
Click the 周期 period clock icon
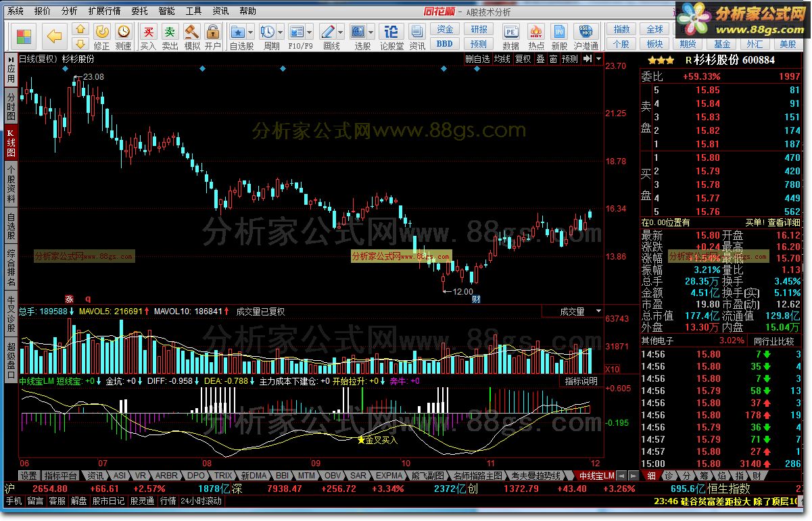pyautogui.click(x=268, y=32)
